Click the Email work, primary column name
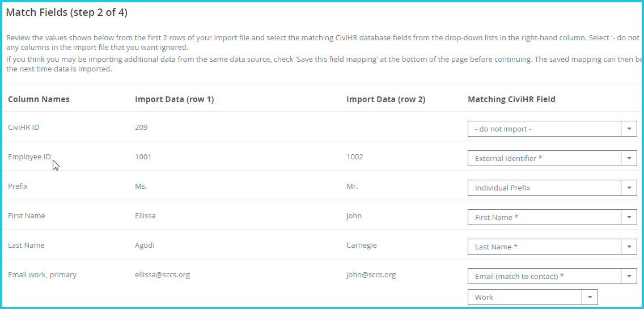 pyautogui.click(x=43, y=274)
